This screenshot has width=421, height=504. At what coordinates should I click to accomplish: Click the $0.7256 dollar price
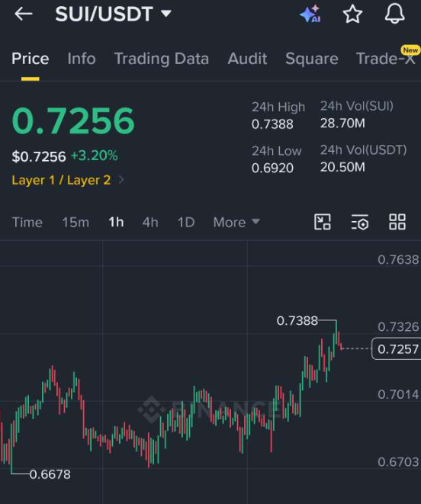point(39,156)
